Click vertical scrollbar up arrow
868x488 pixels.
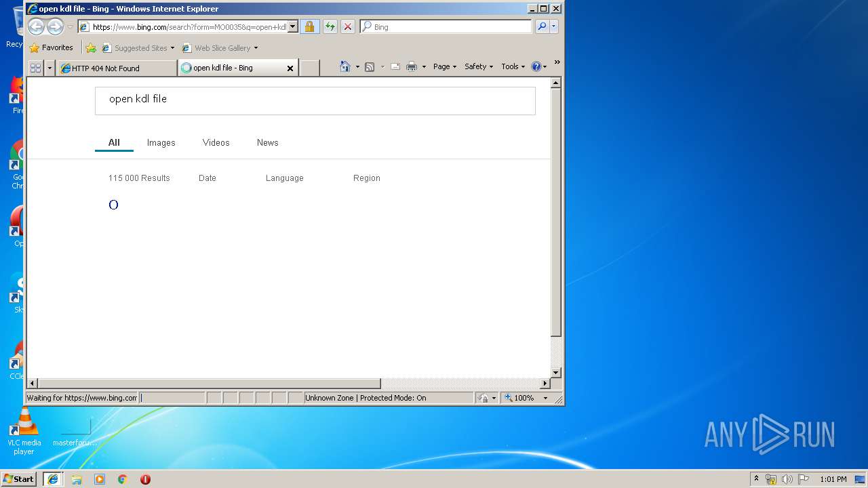[x=556, y=83]
